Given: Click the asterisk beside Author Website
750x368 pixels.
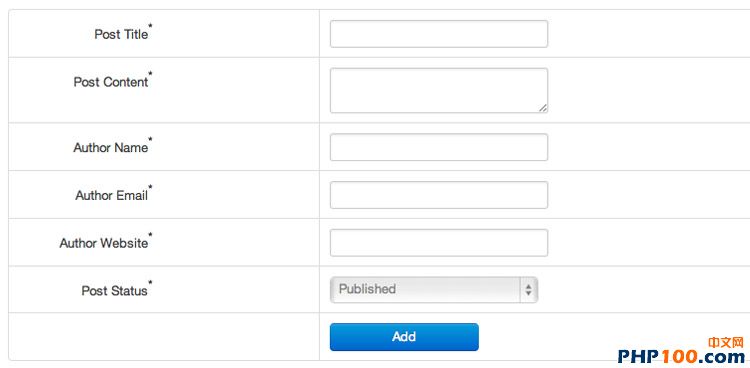Looking at the screenshot, I should [150, 234].
